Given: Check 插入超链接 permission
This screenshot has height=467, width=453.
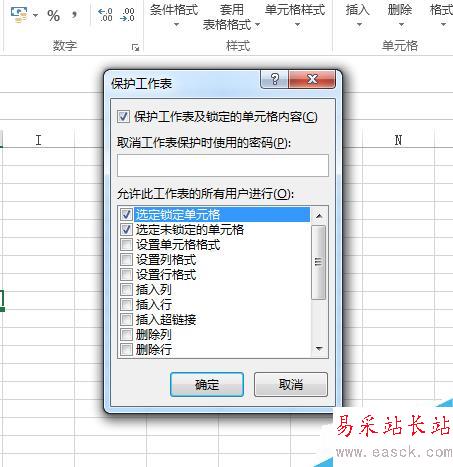Looking at the screenshot, I should coord(126,319).
